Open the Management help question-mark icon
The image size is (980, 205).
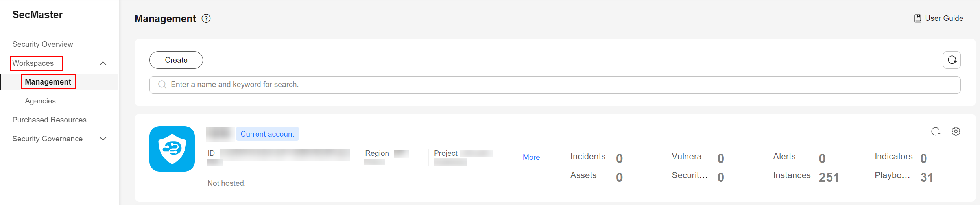[x=206, y=18]
